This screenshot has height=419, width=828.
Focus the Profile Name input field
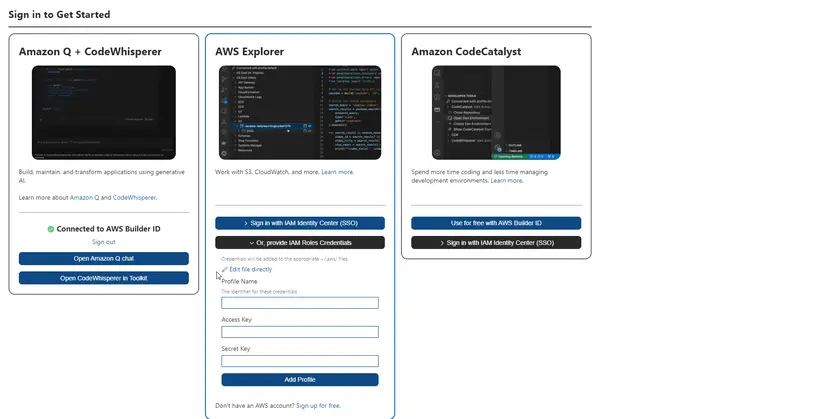pyautogui.click(x=300, y=303)
